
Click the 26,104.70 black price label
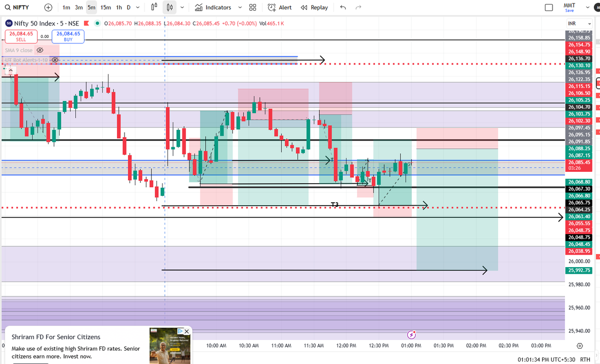click(x=579, y=107)
